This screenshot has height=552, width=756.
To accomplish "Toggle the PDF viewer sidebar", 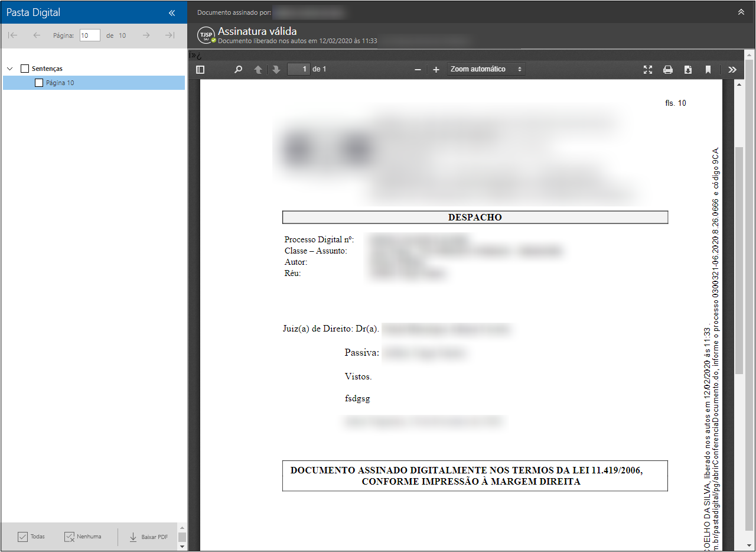I will point(200,69).
